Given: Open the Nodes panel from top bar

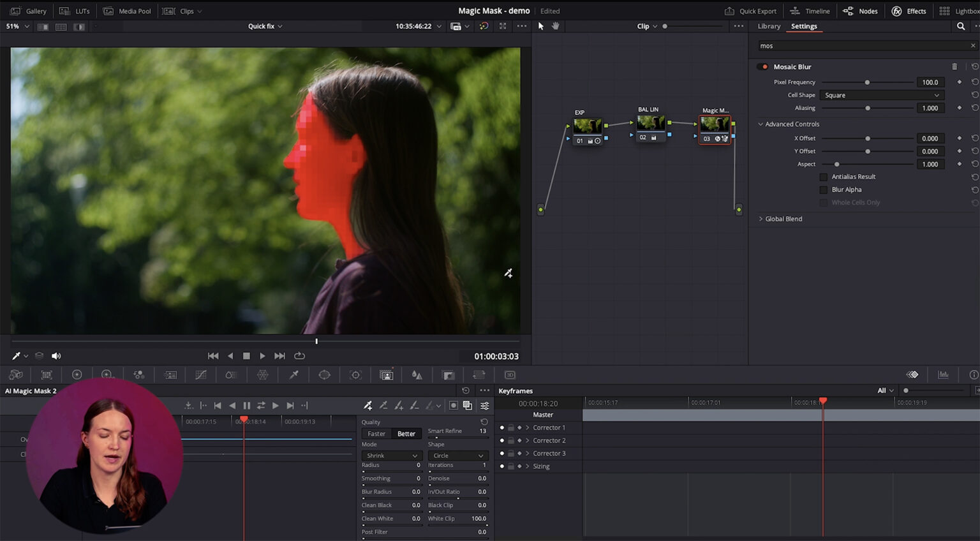Looking at the screenshot, I should [x=860, y=11].
